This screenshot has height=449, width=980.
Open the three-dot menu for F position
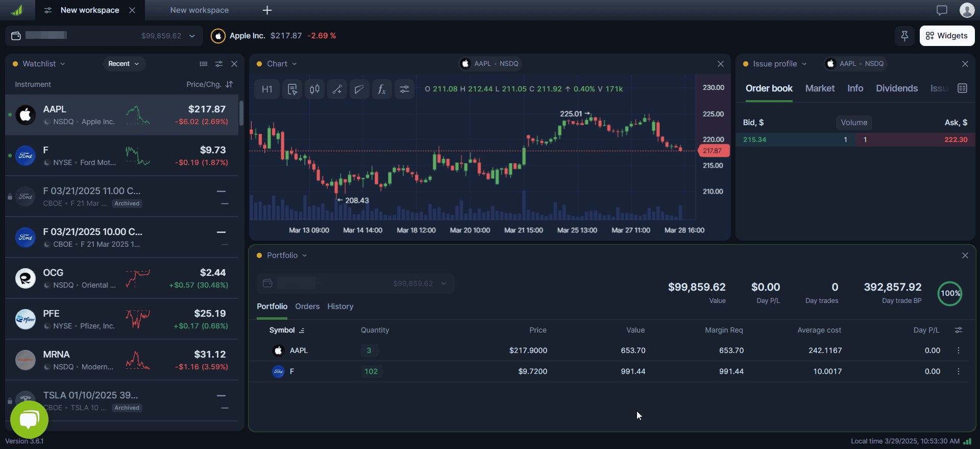click(x=959, y=371)
